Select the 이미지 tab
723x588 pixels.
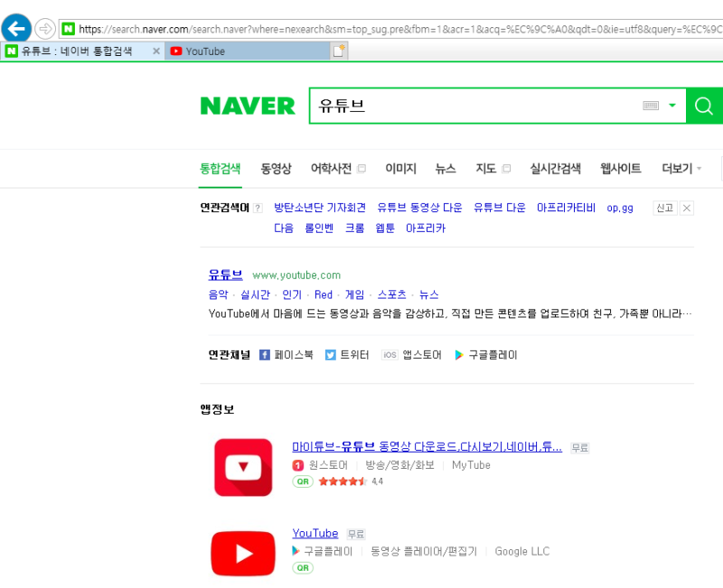tap(400, 169)
